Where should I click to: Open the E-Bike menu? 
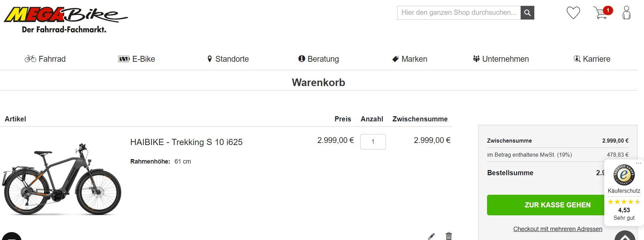tap(137, 59)
